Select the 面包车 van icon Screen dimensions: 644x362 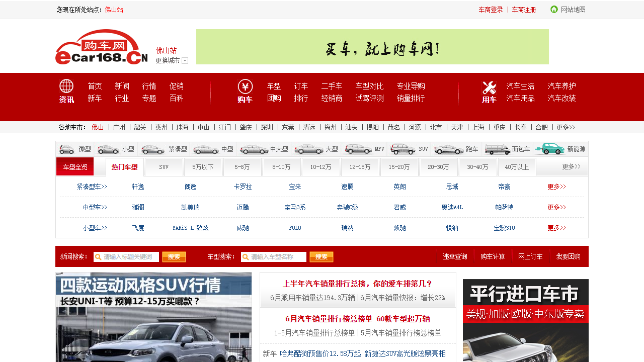tap(497, 149)
